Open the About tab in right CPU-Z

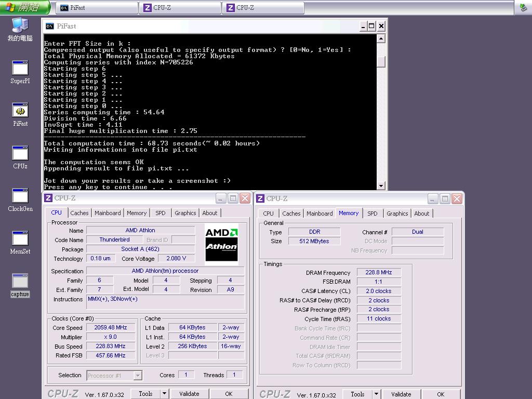click(x=422, y=214)
